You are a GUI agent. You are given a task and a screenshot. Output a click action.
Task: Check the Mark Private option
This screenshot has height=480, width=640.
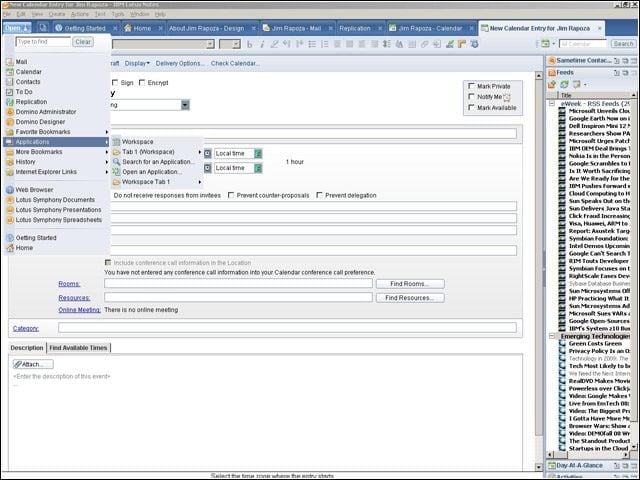pos(471,86)
